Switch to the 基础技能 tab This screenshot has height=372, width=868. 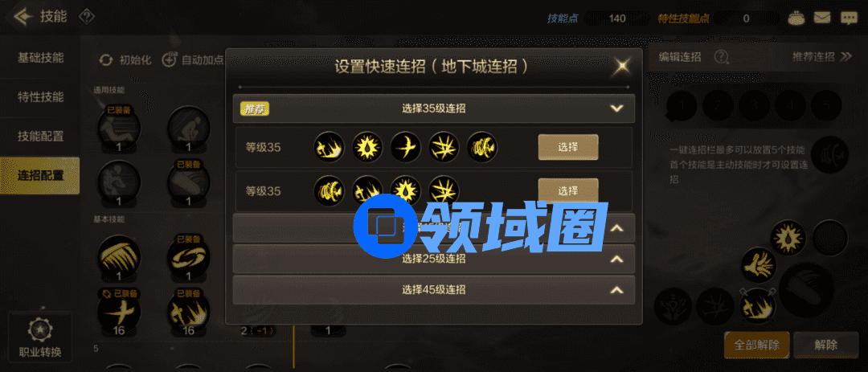(x=40, y=58)
